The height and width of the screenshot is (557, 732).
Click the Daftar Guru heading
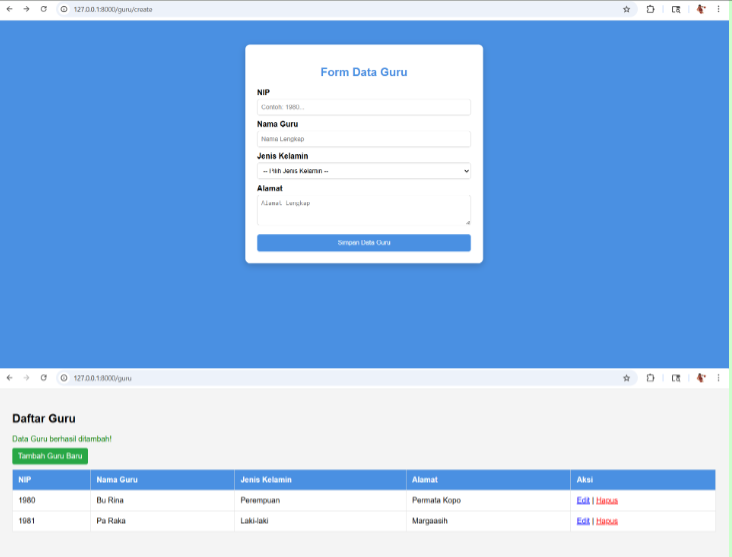coord(44,418)
